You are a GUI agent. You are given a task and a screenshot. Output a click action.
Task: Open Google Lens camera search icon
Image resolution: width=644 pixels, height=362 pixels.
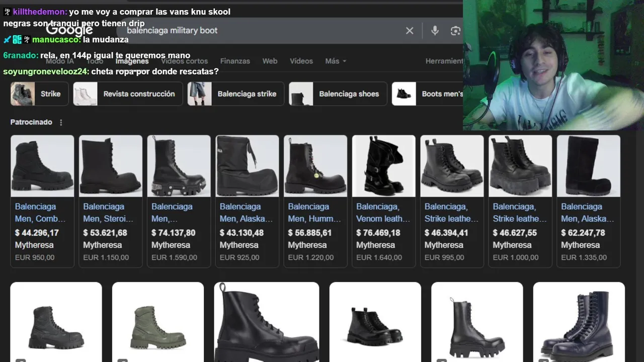point(456,31)
